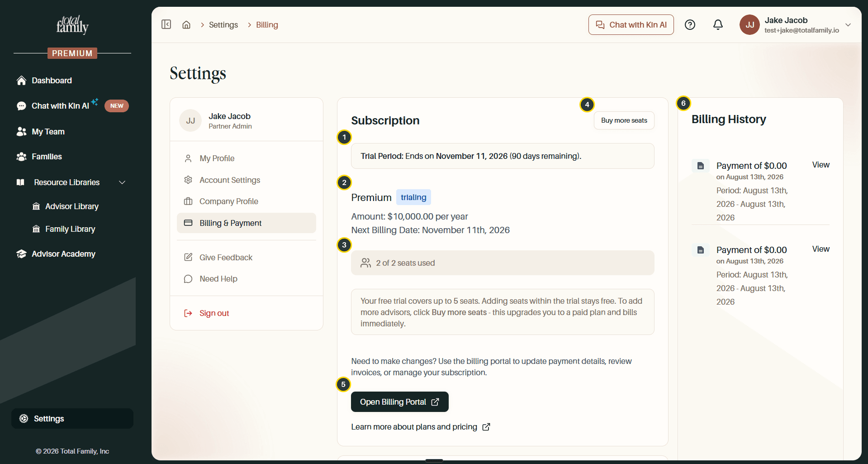Click the test+jake@totalfamily.io email text
Screen dimensions: 868x464
(x=802, y=30)
